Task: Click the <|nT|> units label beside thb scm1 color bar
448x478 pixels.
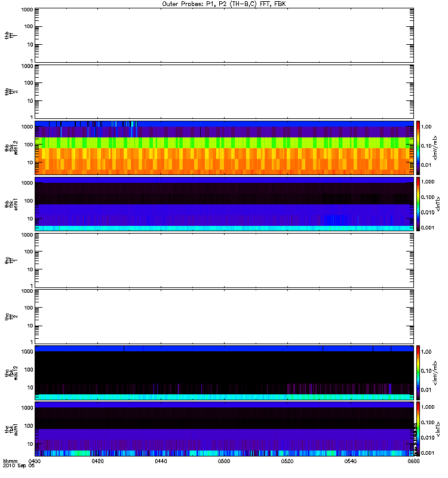Action: click(438, 204)
